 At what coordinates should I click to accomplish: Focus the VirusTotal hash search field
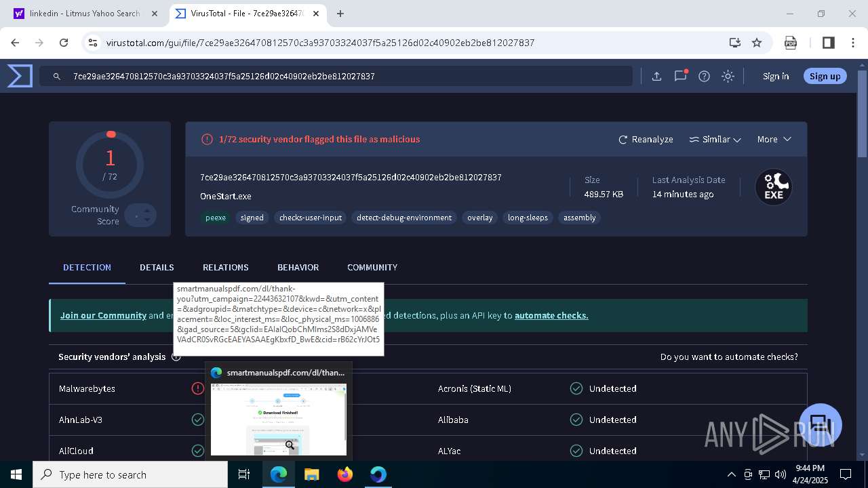click(335, 77)
